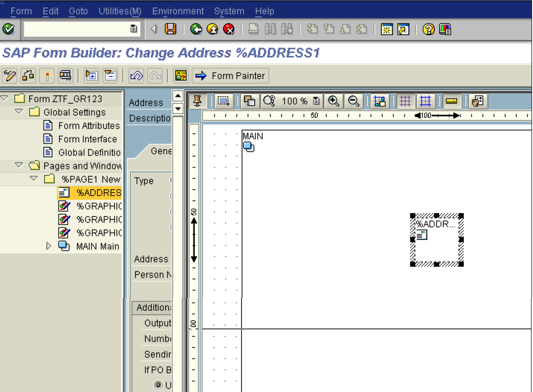Click the overlapping windows icon in Form Painter
Image resolution: width=533 pixels, height=392 pixels.
249,101
